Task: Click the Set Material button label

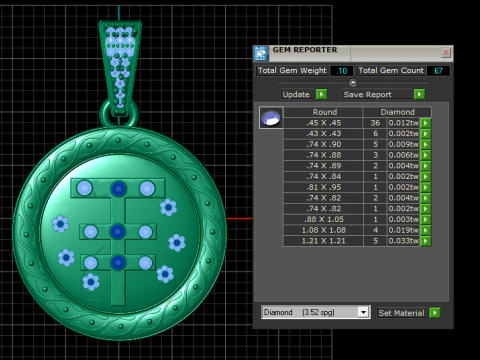Action: coord(401,313)
